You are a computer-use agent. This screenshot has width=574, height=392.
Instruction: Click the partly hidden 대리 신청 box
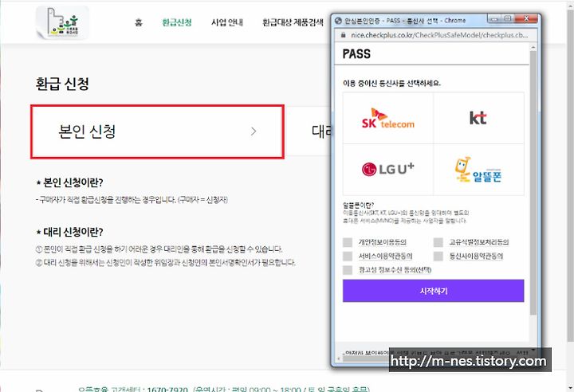(x=309, y=131)
